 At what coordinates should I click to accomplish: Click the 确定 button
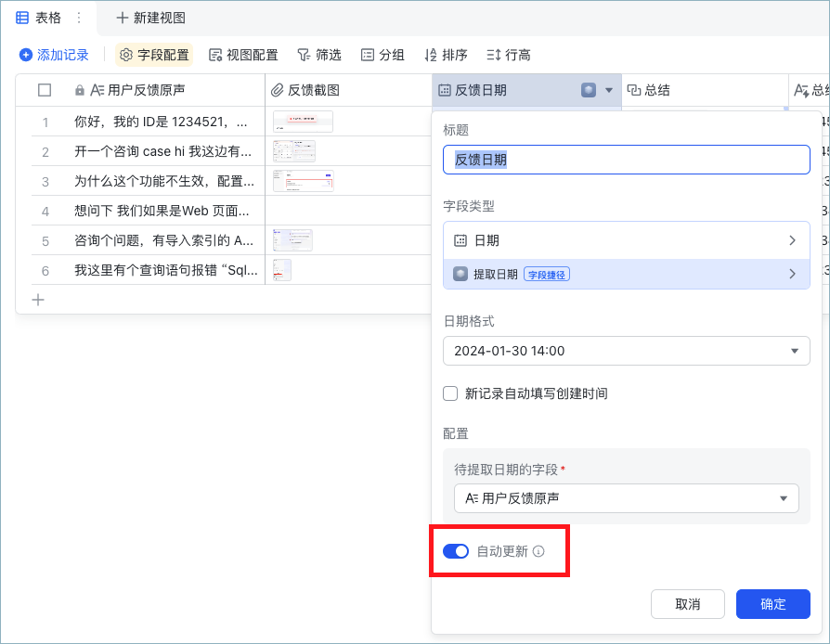(x=772, y=604)
